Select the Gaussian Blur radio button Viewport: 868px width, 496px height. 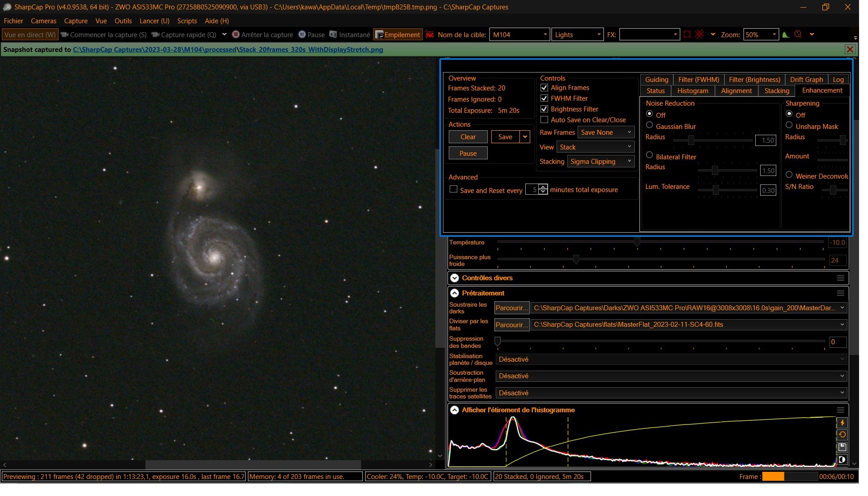coord(649,126)
